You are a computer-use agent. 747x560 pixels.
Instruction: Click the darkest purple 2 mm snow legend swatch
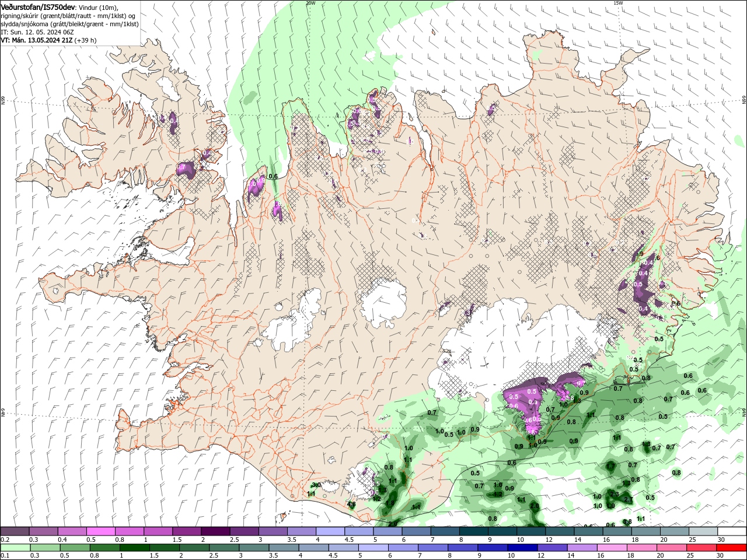tap(215, 531)
